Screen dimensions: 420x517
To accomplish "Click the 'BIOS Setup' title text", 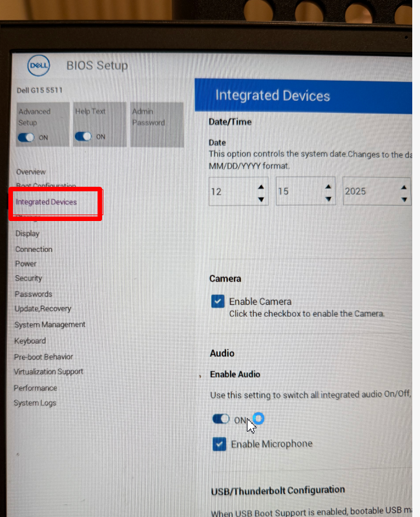I will coord(98,65).
